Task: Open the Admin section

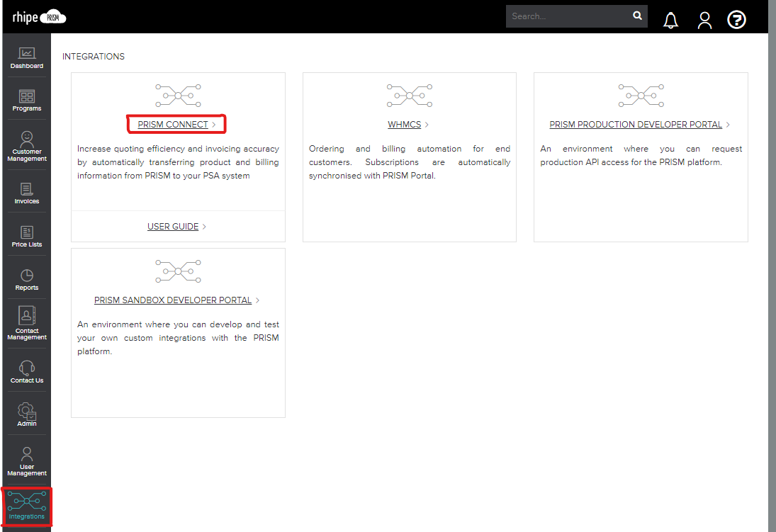Action: click(27, 414)
